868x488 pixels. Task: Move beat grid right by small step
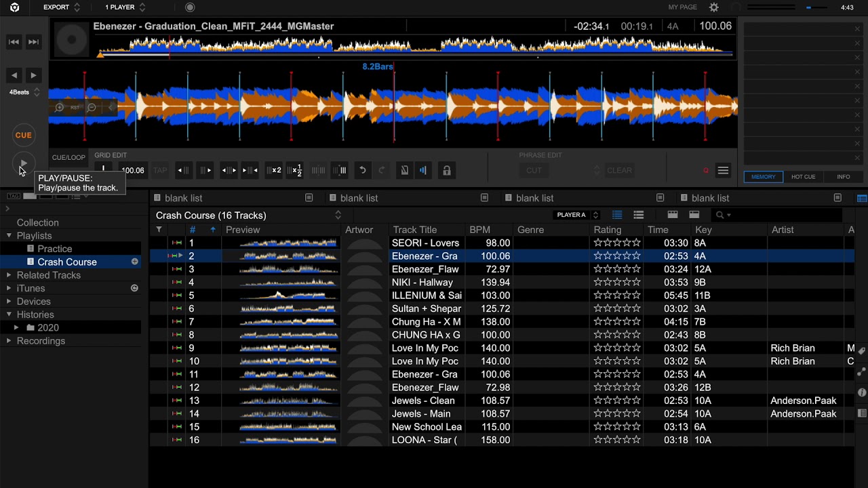pyautogui.click(x=205, y=171)
